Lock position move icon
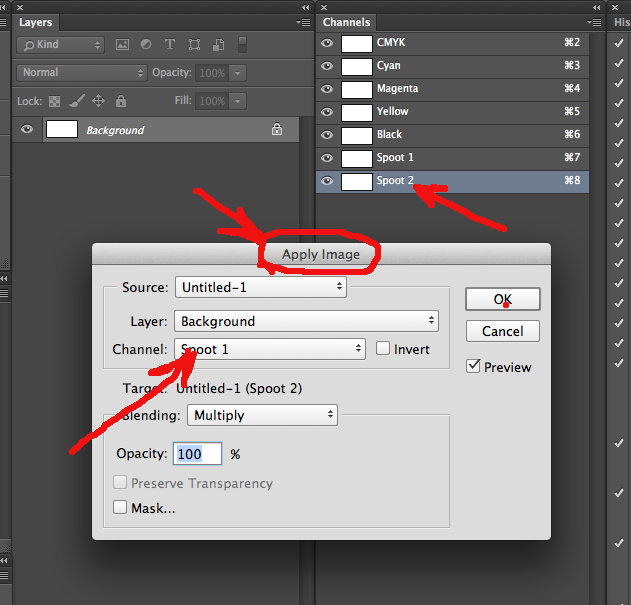The width and height of the screenshot is (631, 605). 99,101
